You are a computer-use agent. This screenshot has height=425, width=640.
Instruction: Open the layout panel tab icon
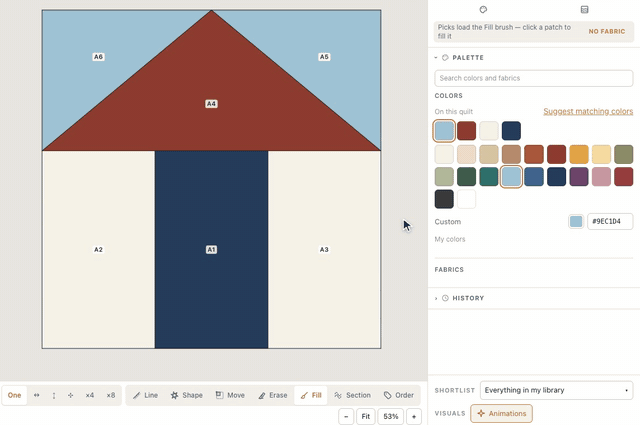[584, 9]
